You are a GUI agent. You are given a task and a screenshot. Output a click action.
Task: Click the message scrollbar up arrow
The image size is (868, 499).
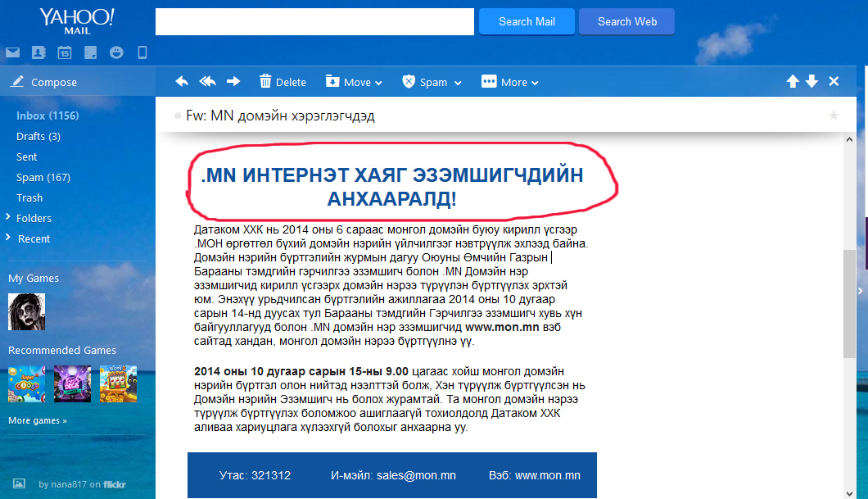coord(850,139)
